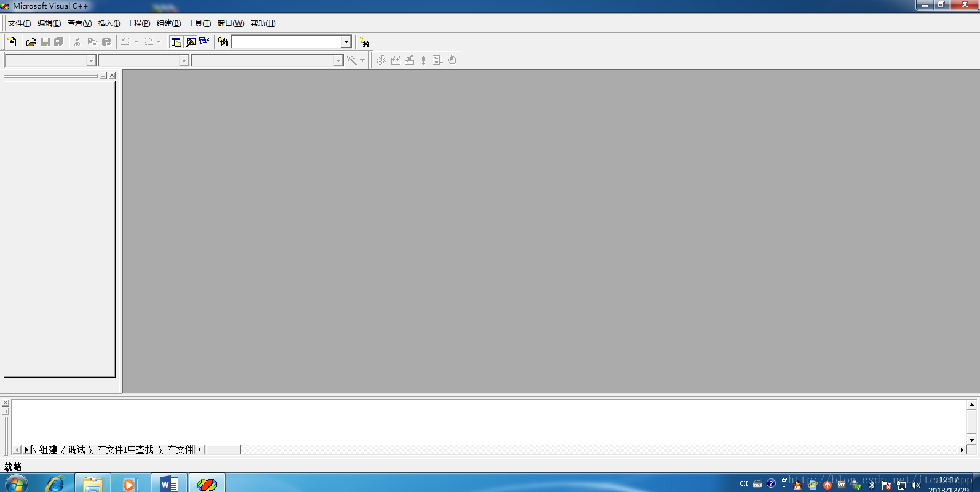Click output horizontal scrollbar left arrow

click(199, 450)
